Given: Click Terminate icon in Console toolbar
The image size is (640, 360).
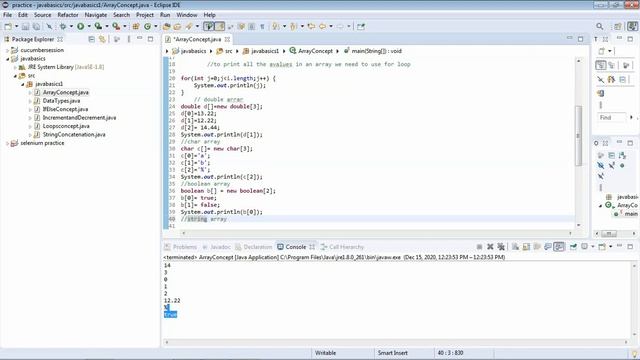Looking at the screenshot, I should click(x=479, y=247).
